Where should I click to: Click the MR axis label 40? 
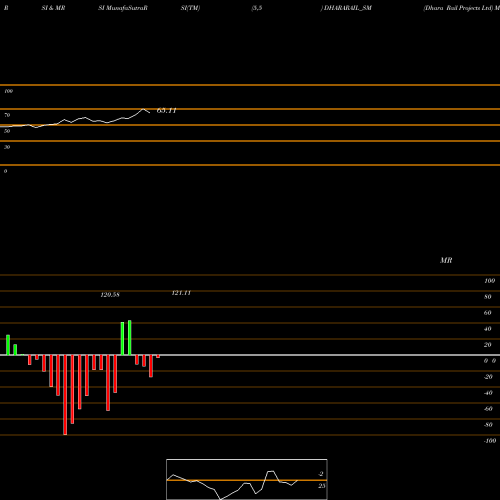click(x=488, y=329)
